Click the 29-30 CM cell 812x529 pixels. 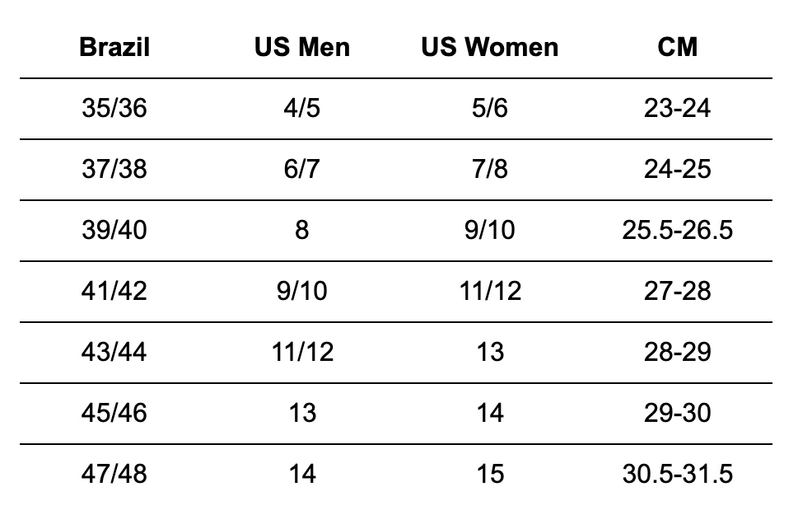coord(677,413)
